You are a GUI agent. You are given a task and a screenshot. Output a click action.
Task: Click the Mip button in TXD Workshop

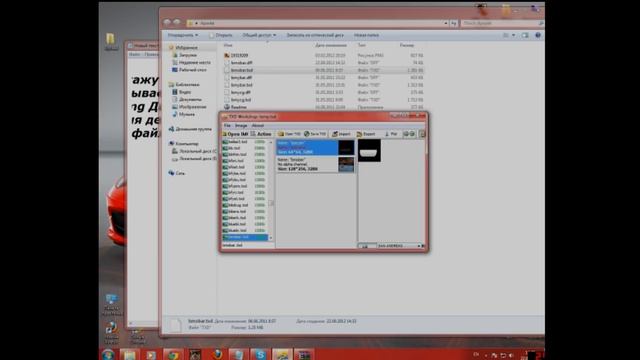coord(391,134)
